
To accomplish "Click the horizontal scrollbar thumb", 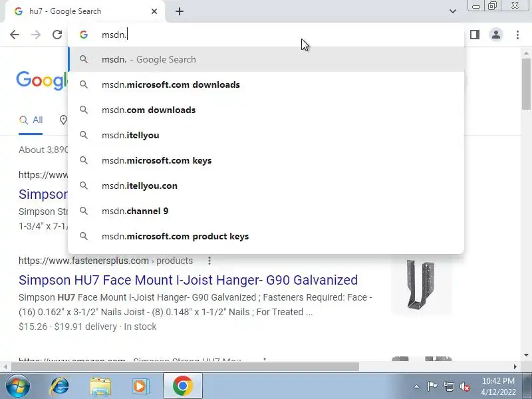I will tap(186, 367).
